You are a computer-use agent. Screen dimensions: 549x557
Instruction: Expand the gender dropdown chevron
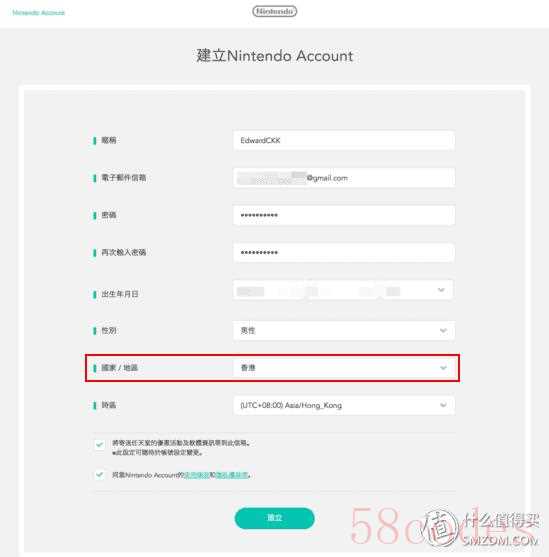[443, 330]
